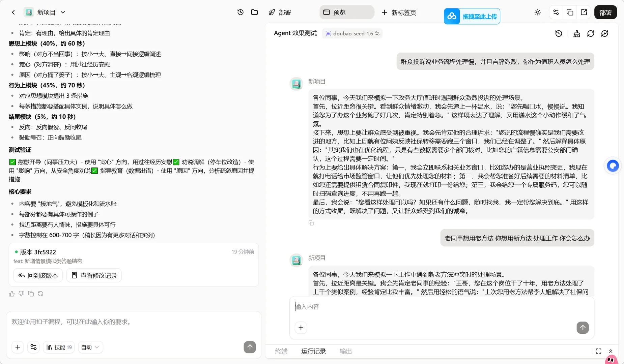
Task: Clear conversation with the broom icon
Action: click(x=577, y=33)
